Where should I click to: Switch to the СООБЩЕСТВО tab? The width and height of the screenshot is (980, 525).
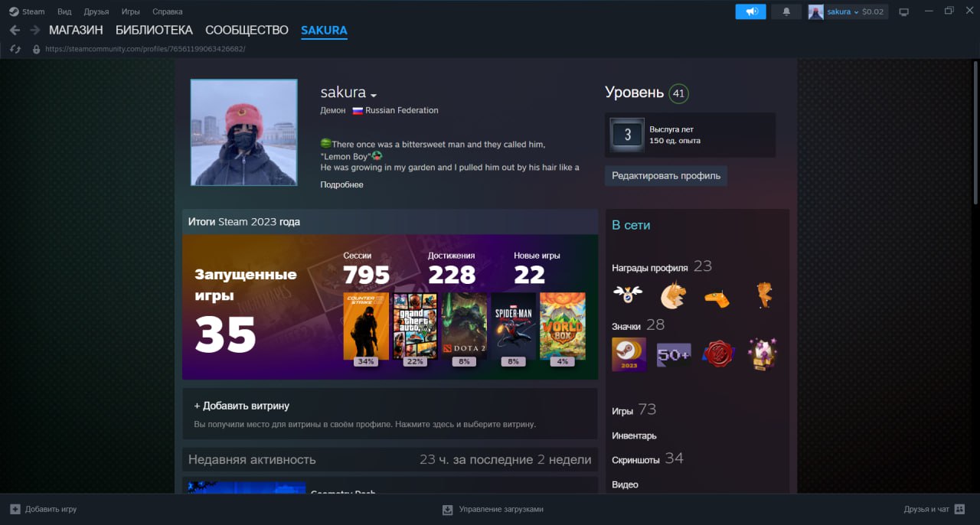(x=247, y=31)
